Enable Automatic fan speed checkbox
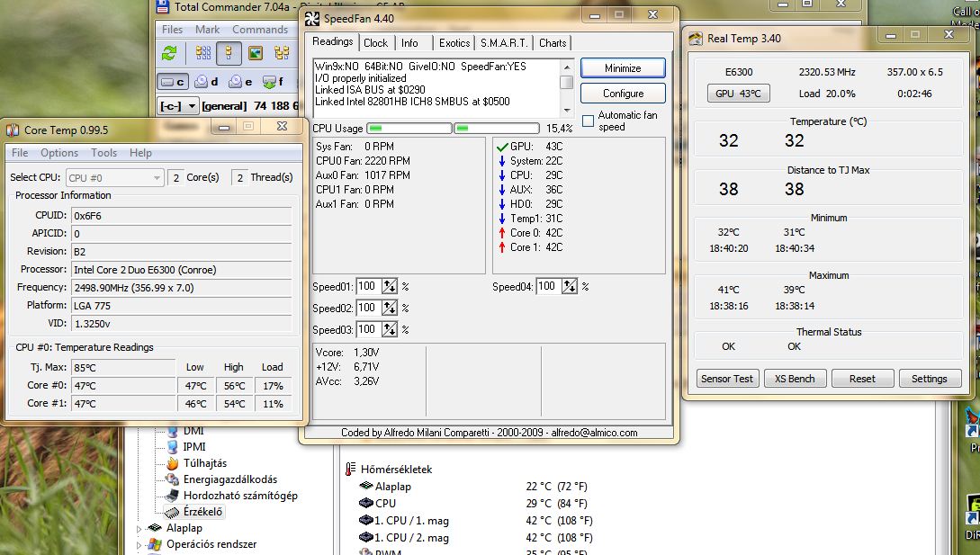This screenshot has width=980, height=555. tap(589, 121)
